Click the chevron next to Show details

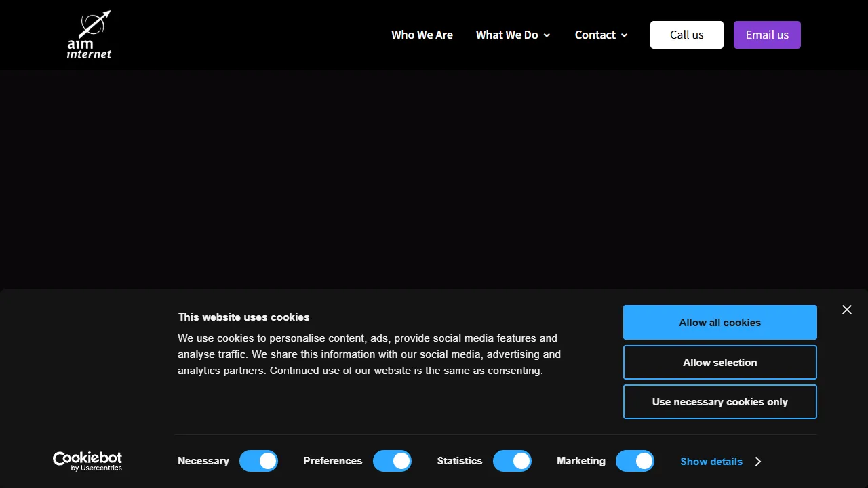(x=757, y=462)
